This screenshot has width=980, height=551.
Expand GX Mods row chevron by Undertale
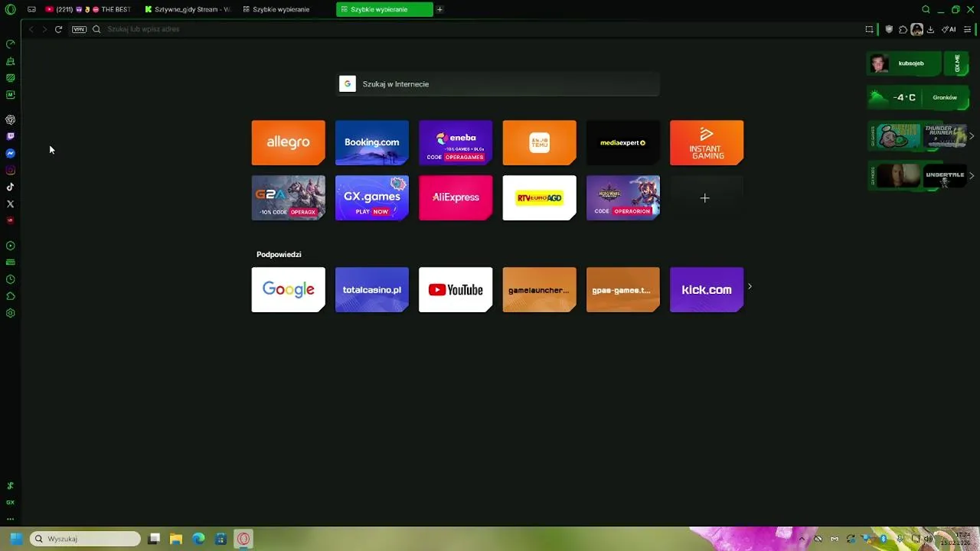(x=972, y=175)
